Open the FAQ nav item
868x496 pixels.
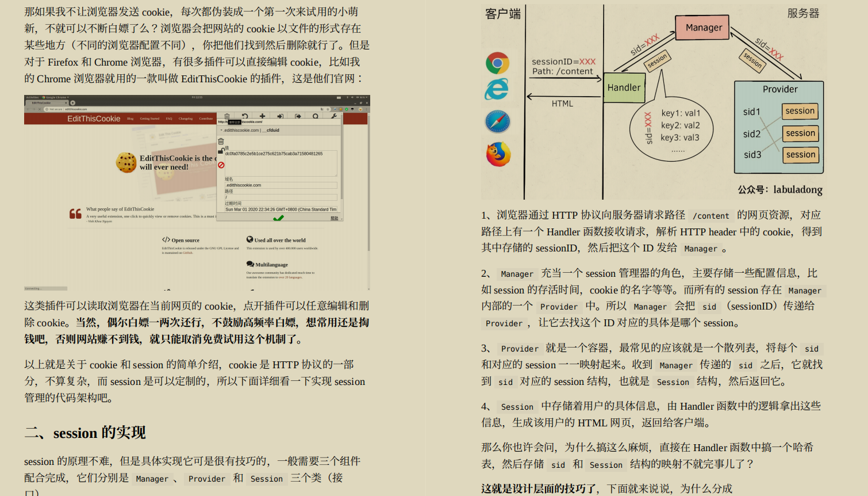pyautogui.click(x=169, y=119)
